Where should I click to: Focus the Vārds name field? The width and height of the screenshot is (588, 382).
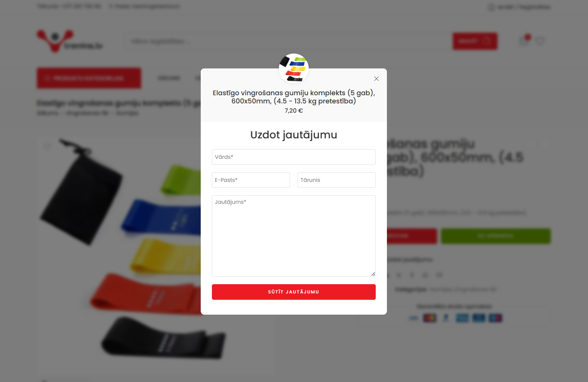click(294, 157)
